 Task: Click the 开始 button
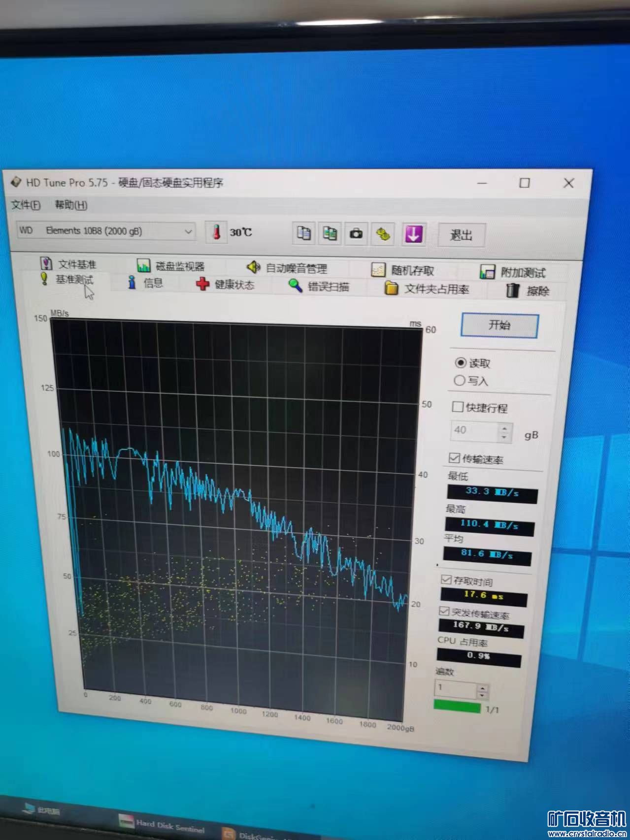point(499,325)
